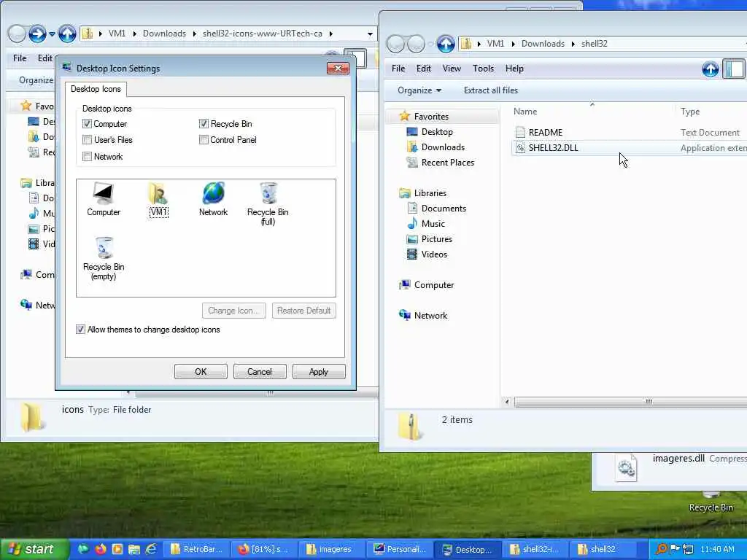Click Extract all files
747x560 pixels.
pos(491,90)
